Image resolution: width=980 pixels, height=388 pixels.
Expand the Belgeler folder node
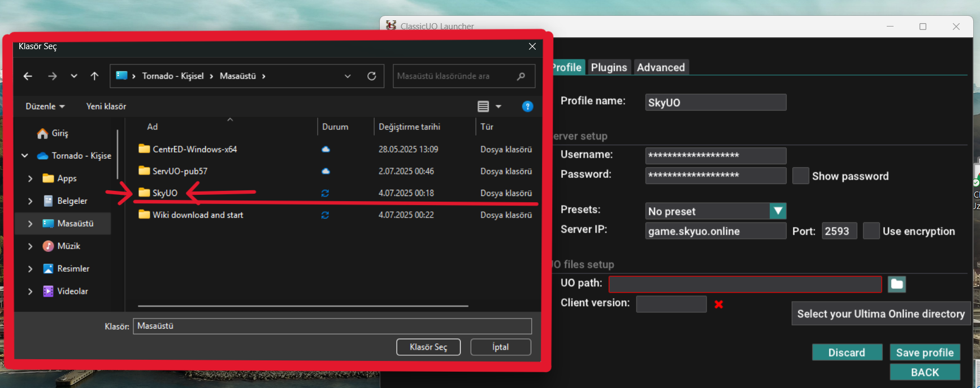(31, 201)
